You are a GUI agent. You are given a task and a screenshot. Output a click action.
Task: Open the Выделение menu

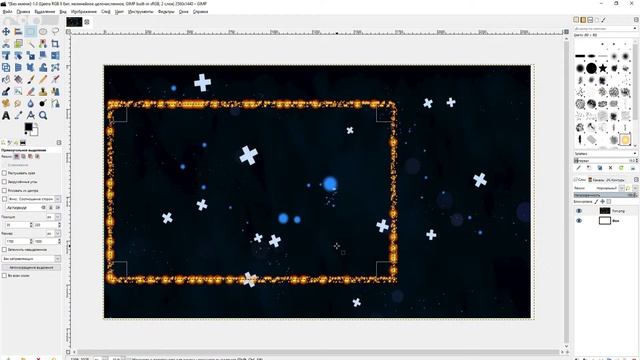[x=44, y=12]
